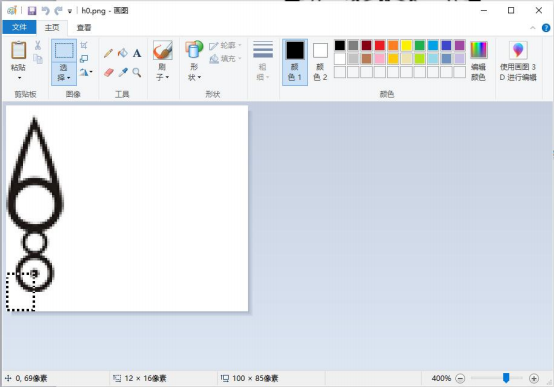Click the Copy icon
554x387 pixels.
click(38, 59)
